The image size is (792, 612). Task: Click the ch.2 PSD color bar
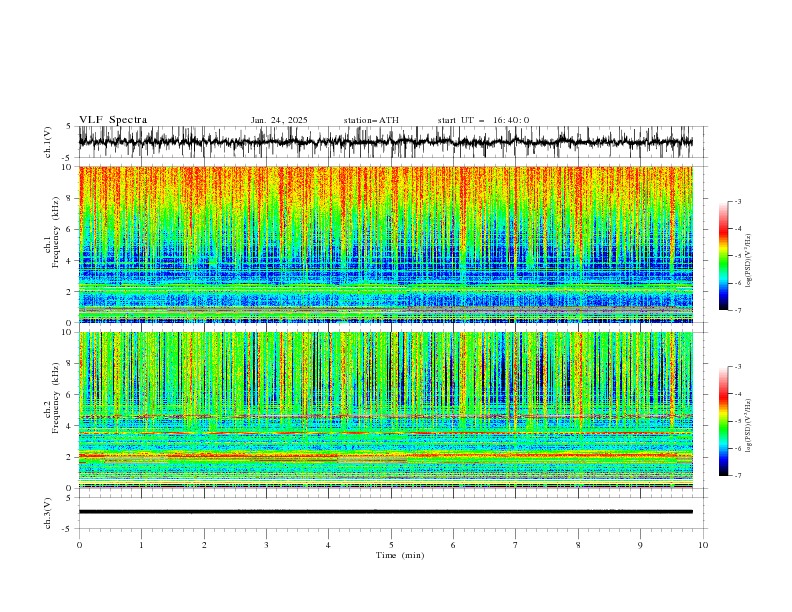pos(724,421)
